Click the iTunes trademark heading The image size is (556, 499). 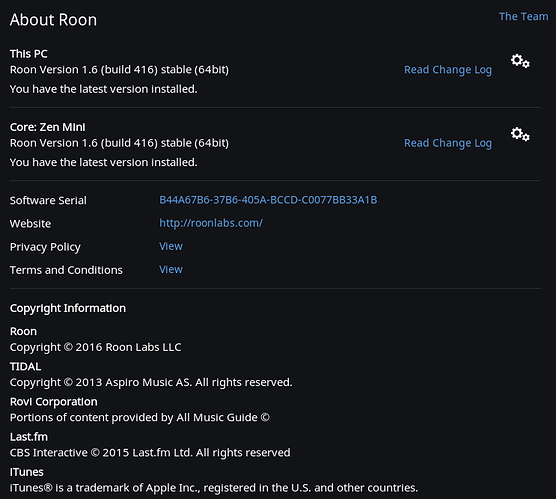click(27, 472)
